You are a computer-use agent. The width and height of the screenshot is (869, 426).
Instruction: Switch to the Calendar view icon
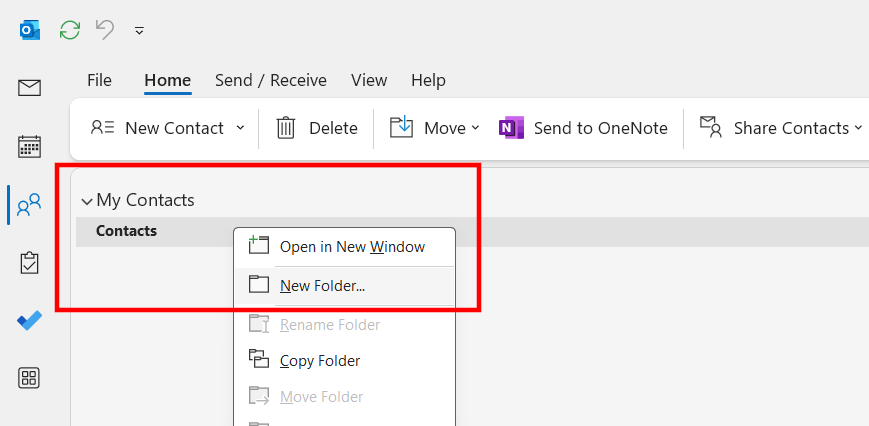[x=29, y=147]
